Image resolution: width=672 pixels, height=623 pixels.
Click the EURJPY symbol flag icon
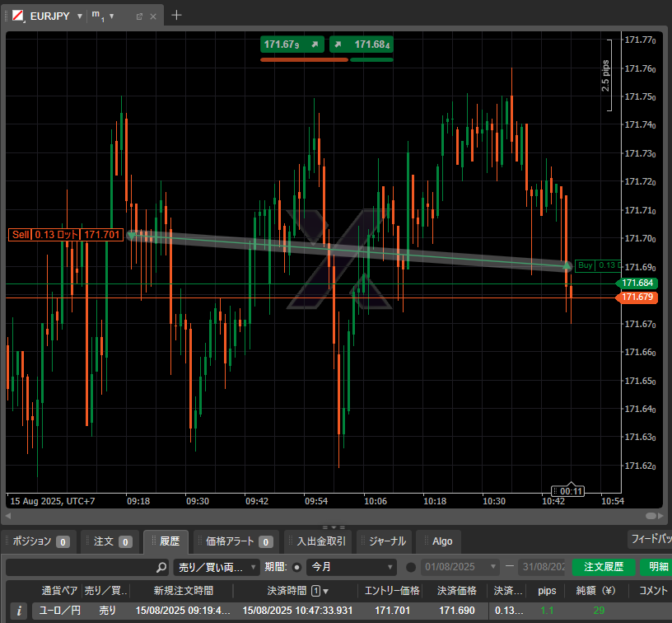[x=17, y=16]
